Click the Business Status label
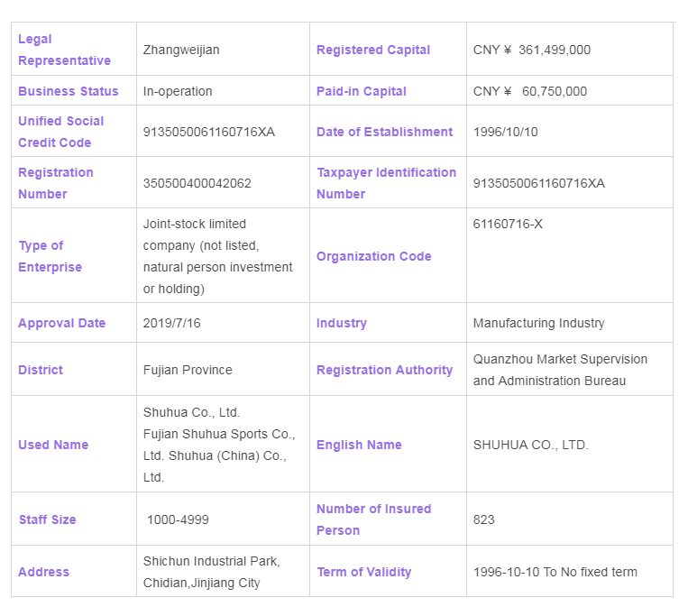688x616 pixels. [x=68, y=91]
